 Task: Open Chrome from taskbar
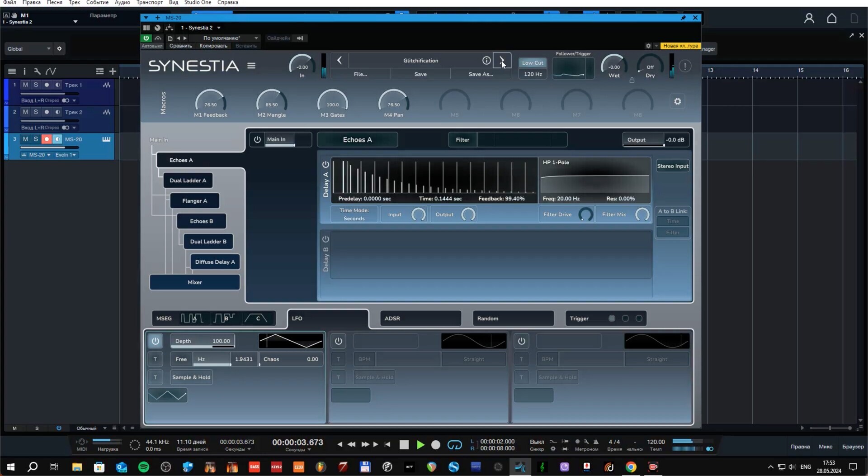pyautogui.click(x=631, y=466)
